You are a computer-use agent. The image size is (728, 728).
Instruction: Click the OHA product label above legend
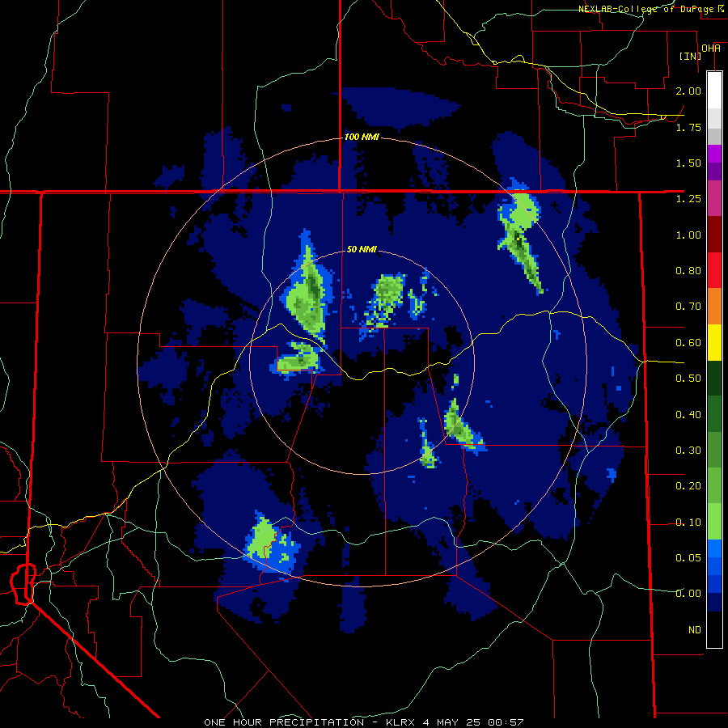tap(711, 49)
